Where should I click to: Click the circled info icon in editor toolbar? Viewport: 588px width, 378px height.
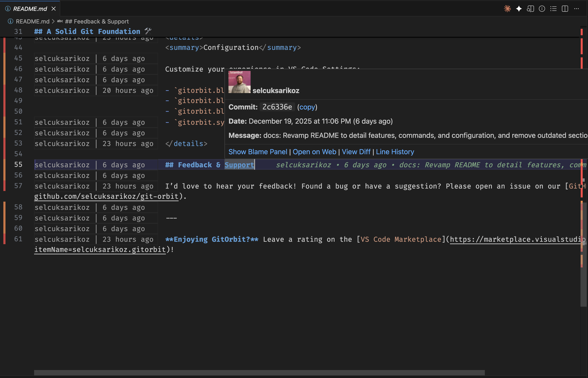[542, 9]
